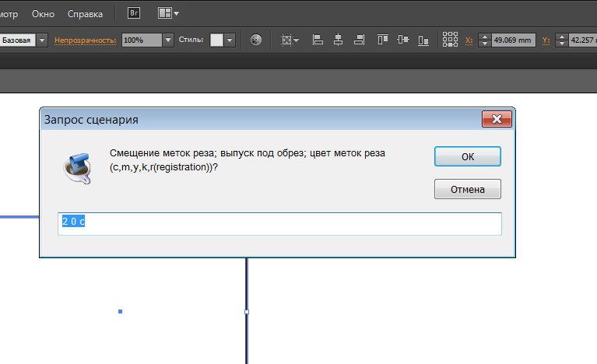Click the recolor artwork wheel icon

pos(256,40)
